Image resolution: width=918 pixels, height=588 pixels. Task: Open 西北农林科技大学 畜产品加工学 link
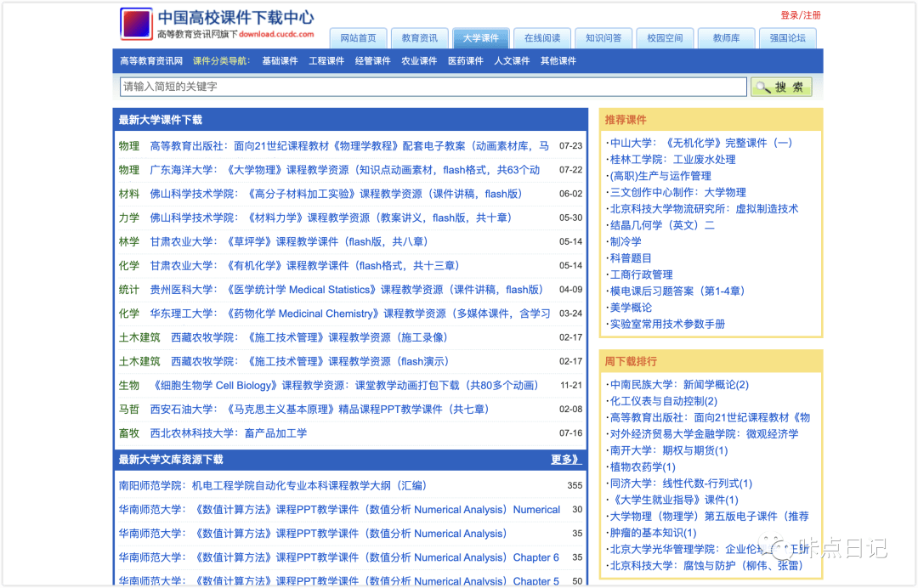click(x=229, y=434)
